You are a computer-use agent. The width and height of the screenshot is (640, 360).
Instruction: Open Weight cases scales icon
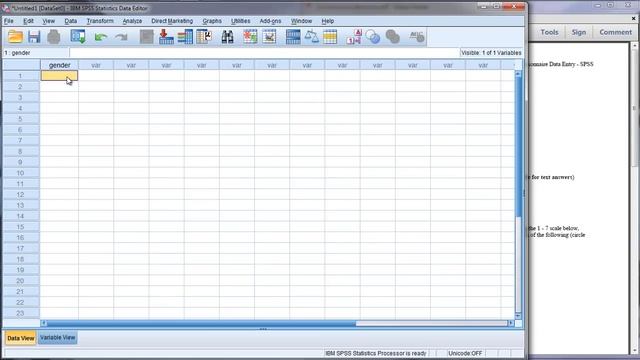pyautogui.click(x=312, y=37)
